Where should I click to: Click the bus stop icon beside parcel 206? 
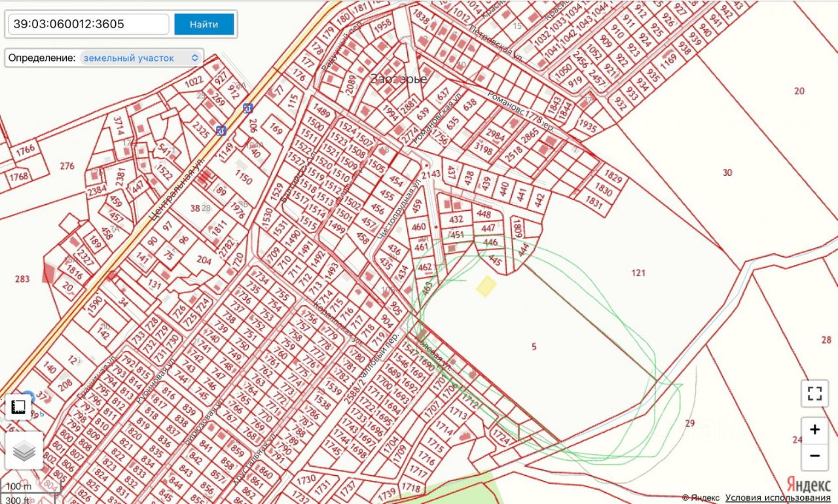(247, 108)
